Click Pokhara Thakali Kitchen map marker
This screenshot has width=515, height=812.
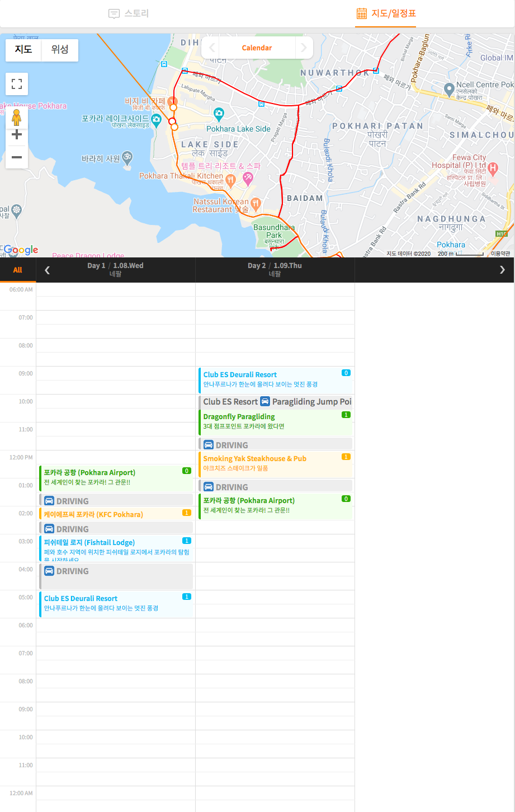point(230,180)
